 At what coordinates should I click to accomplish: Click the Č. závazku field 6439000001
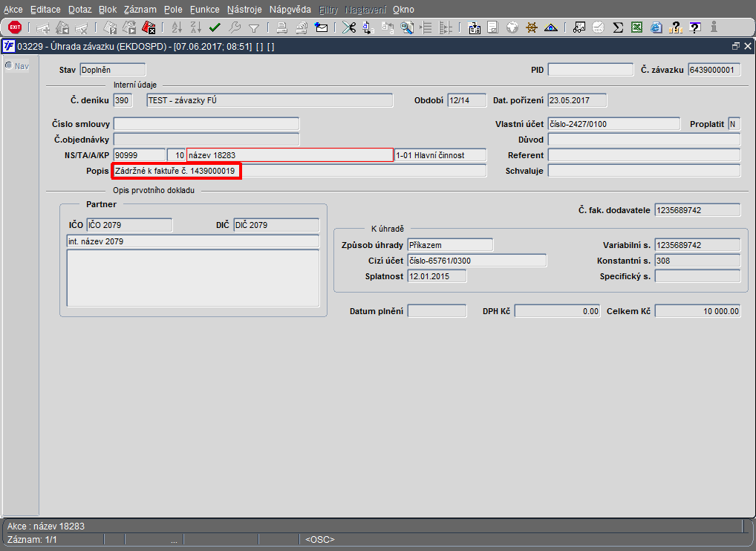(714, 70)
